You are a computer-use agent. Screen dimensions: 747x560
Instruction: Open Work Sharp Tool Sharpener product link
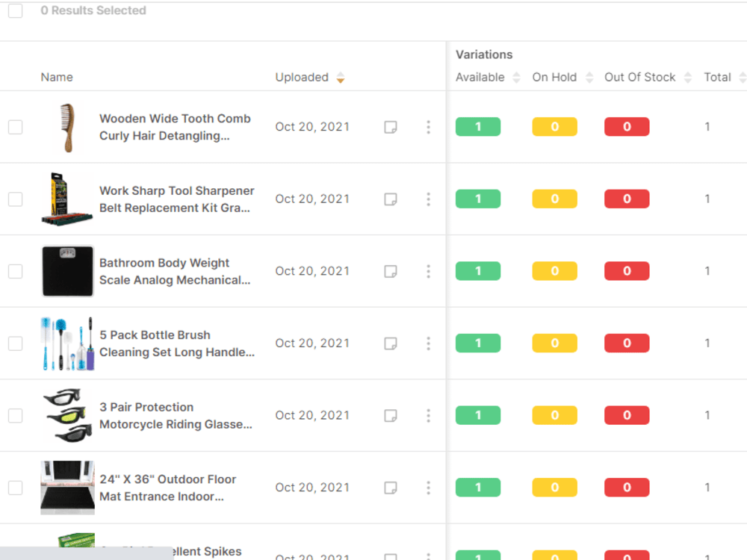(177, 199)
